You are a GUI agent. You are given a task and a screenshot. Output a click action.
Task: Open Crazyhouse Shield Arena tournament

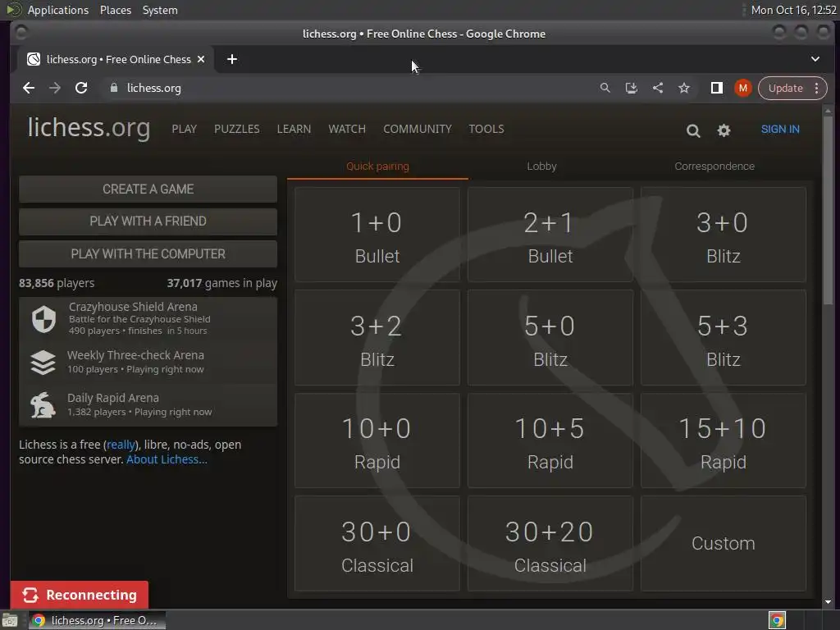(148, 319)
